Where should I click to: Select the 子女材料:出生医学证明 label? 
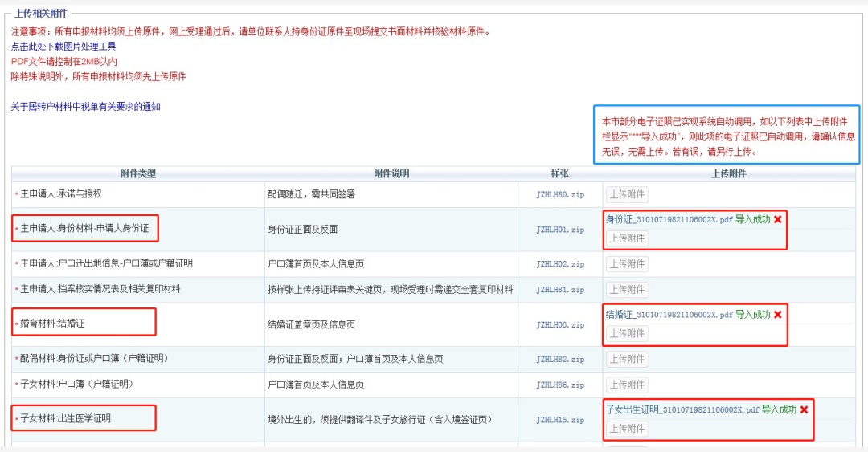point(63,419)
